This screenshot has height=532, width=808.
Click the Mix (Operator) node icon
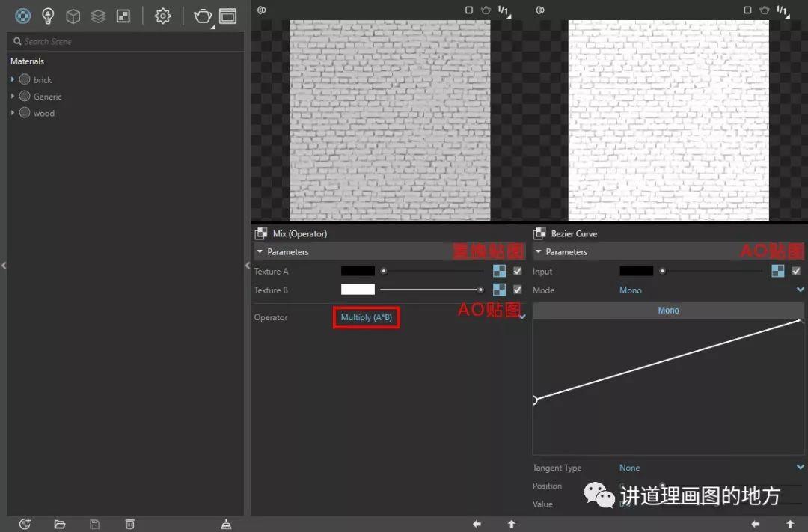[x=261, y=233]
